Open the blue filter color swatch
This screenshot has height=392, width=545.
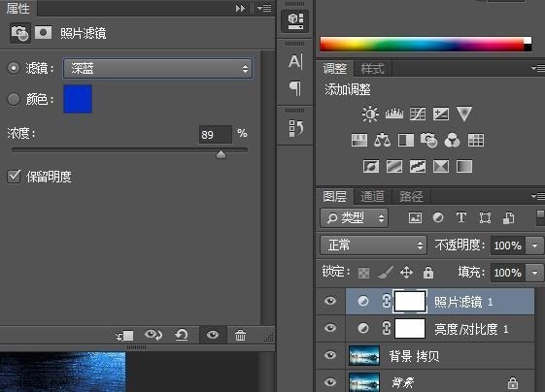pos(78,99)
